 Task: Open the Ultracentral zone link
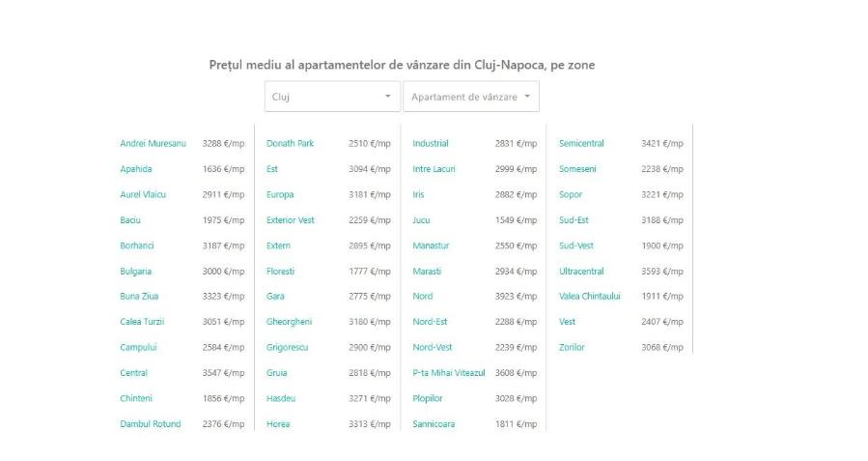581,272
